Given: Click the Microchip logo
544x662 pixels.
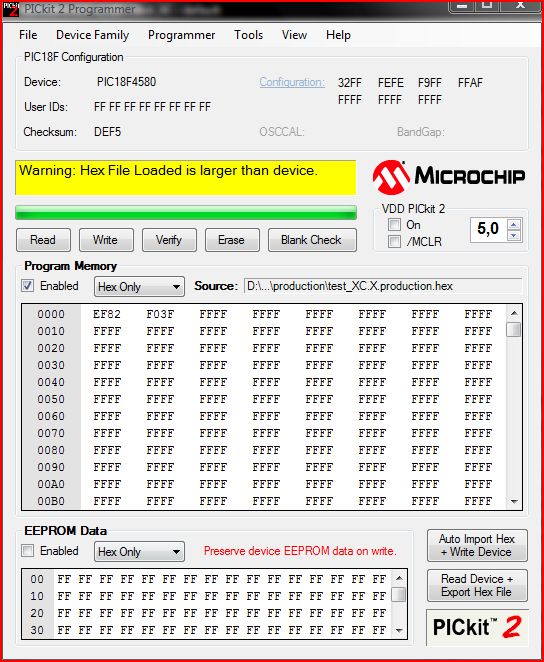Looking at the screenshot, I should pos(448,176).
